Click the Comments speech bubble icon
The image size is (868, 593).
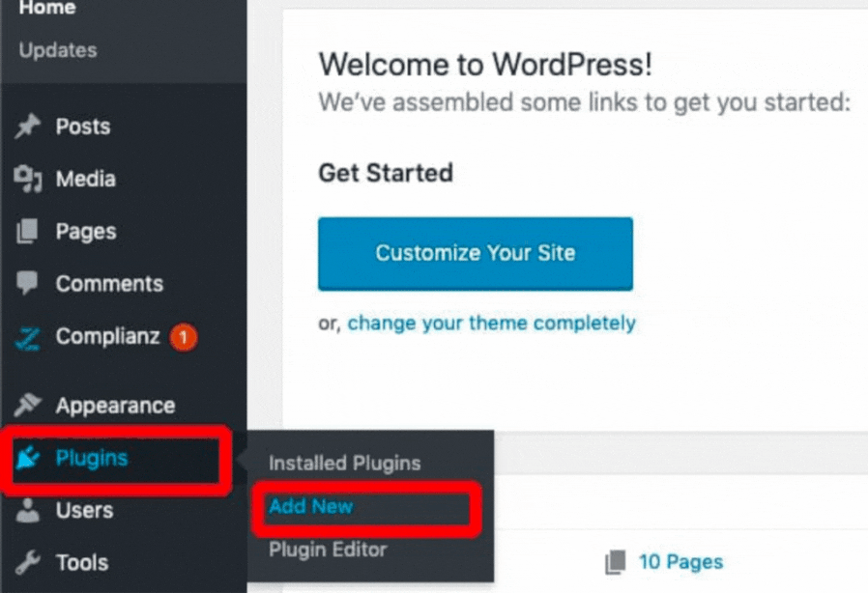[x=28, y=284]
